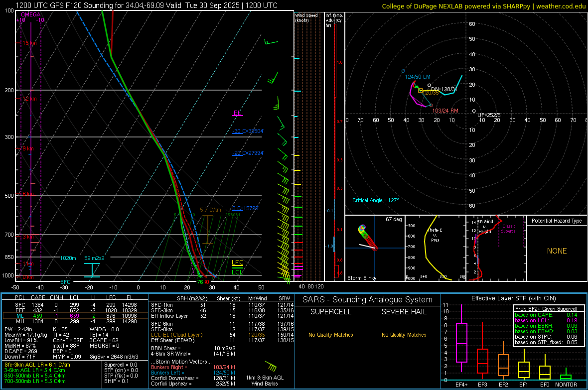
Task: Click the 6 km height marker
Action: coord(28,194)
